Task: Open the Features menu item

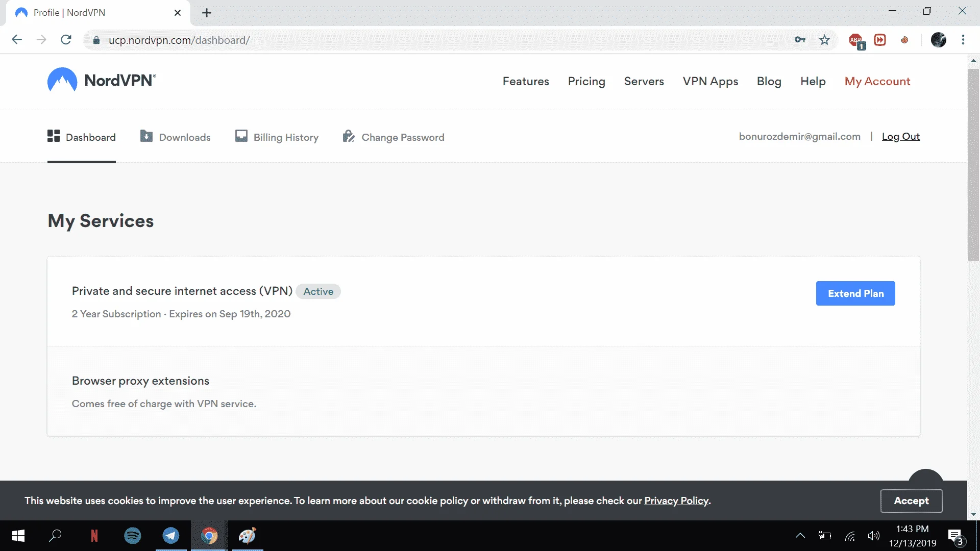Action: point(526,81)
